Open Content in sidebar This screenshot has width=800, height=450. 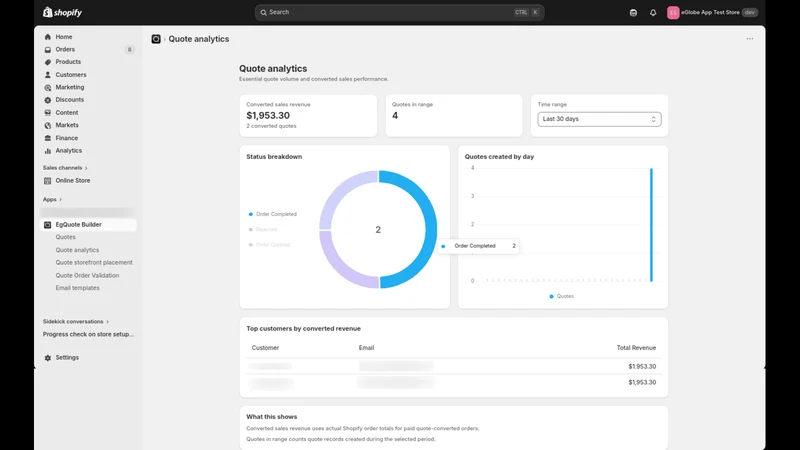coord(67,113)
